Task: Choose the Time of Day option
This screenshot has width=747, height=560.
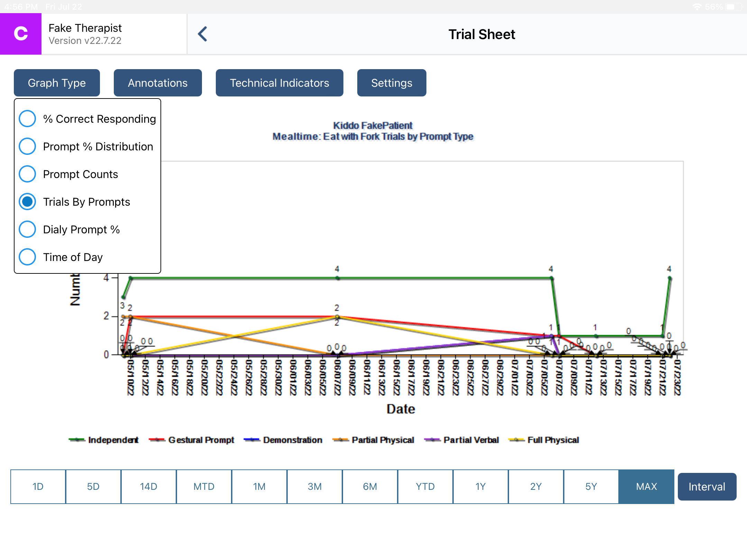Action: pyautogui.click(x=27, y=257)
